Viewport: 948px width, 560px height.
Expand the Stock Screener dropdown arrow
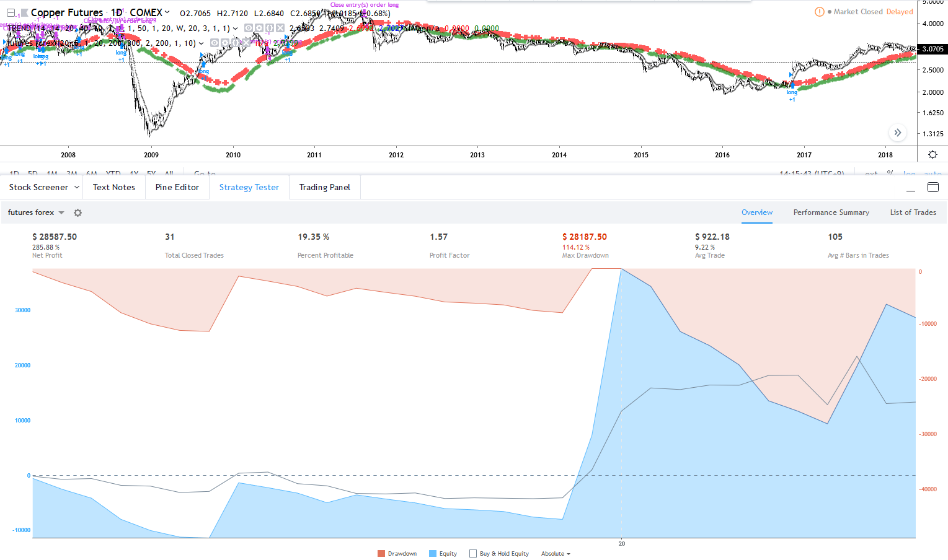pos(77,188)
